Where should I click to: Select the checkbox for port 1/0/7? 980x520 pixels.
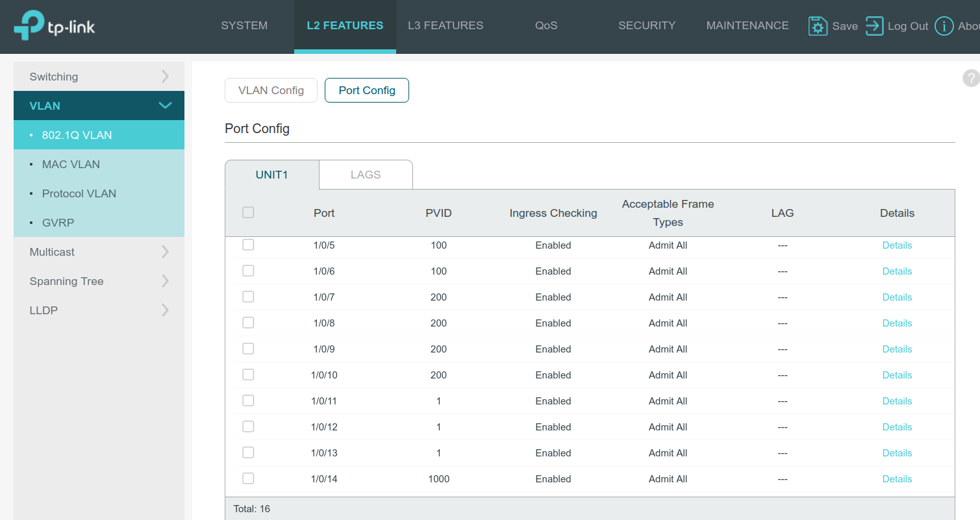tap(248, 297)
